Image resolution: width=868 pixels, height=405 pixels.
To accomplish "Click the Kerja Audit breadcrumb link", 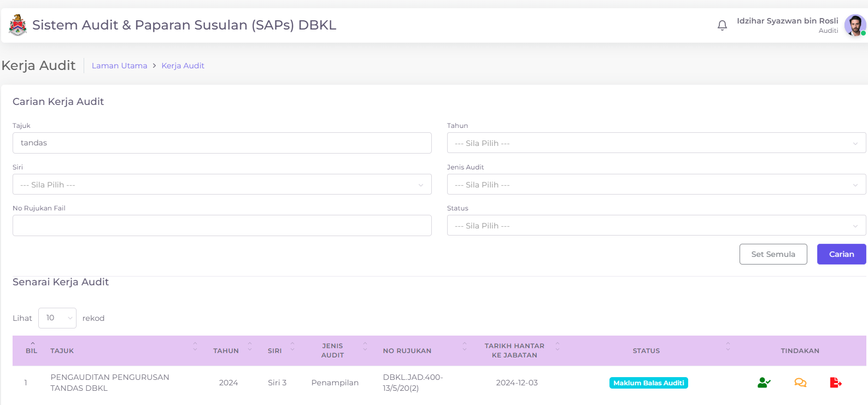I will pos(183,66).
